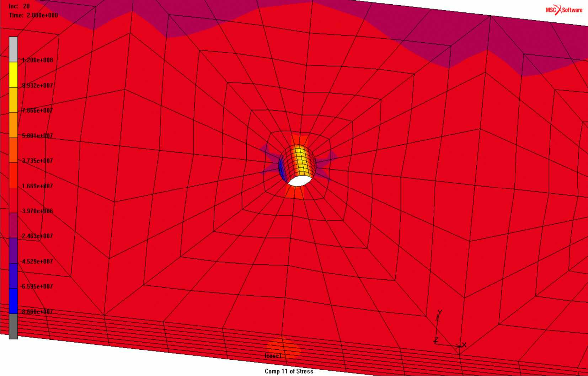
Task: Click the -3.970e+006 legend value
Action: pyautogui.click(x=37, y=211)
